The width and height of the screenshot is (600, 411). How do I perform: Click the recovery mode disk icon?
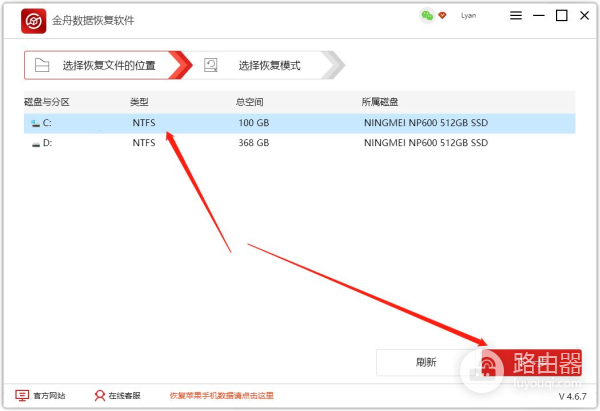210,65
